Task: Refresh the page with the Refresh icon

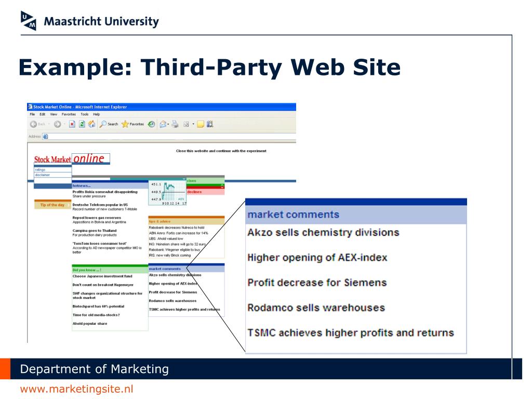Action: 82,124
